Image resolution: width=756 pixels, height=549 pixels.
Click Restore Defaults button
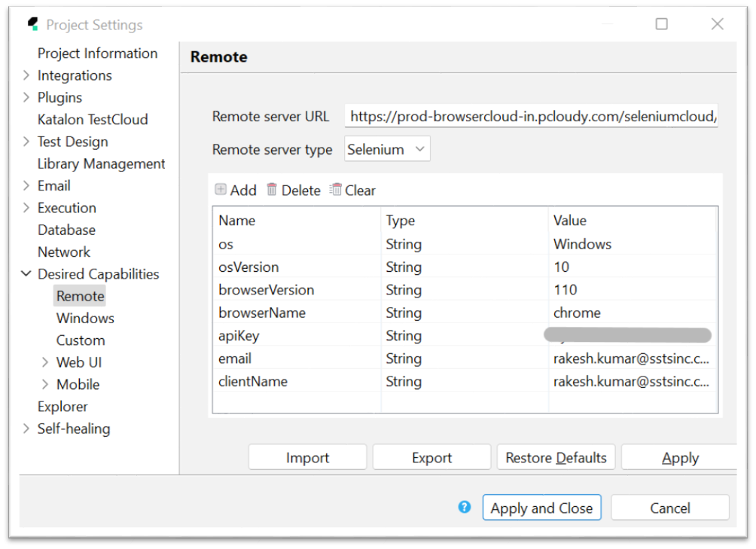pyautogui.click(x=556, y=458)
